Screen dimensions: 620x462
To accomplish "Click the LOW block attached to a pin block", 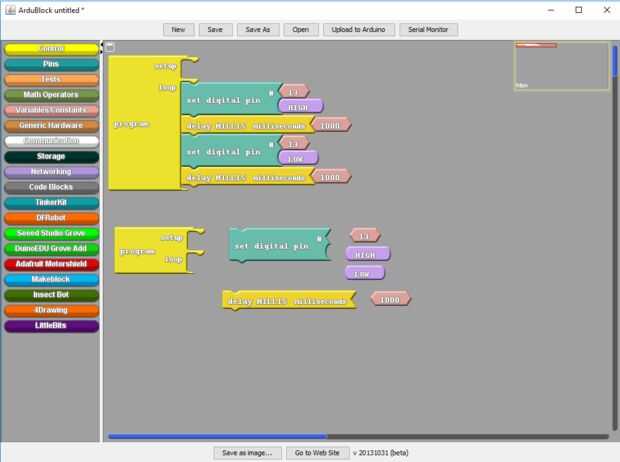I will tap(297, 158).
